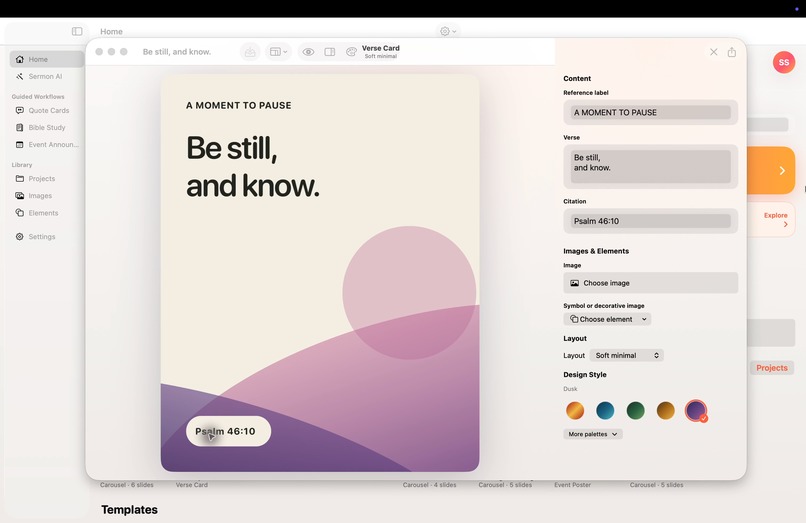Viewport: 806px width, 523px height.
Task: Edit the Citation field Psalm 46:10
Action: pos(651,221)
